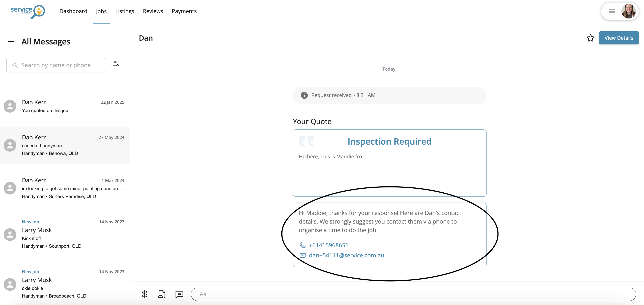Open the Payments tab
Screen dimensions: 644x305
pyautogui.click(x=184, y=11)
